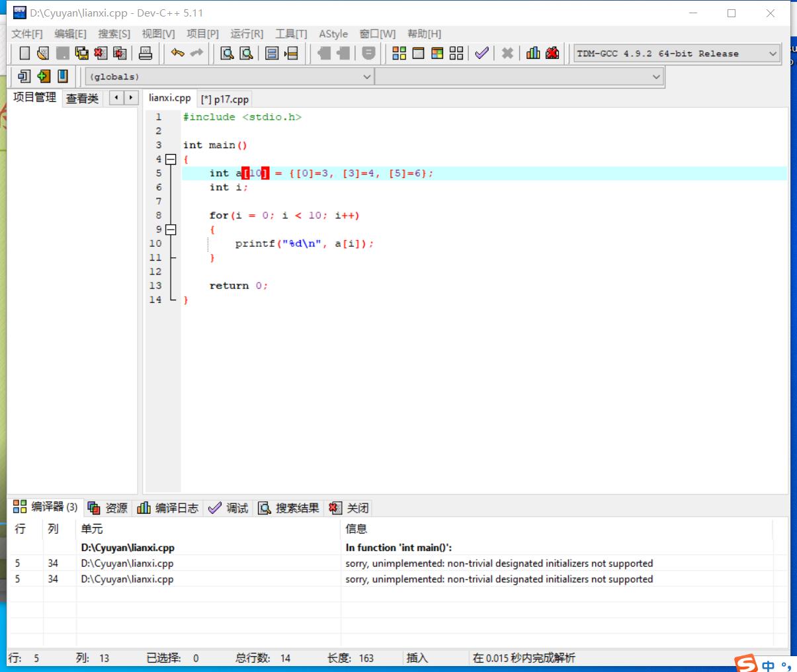This screenshot has height=672, width=797.
Task: Click the Compile & Run icon
Action: (x=437, y=54)
